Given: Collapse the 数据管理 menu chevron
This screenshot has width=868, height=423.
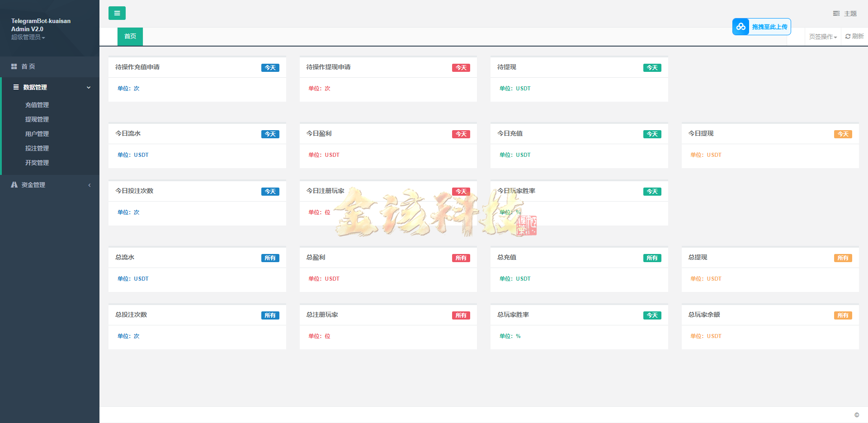Looking at the screenshot, I should pos(89,88).
